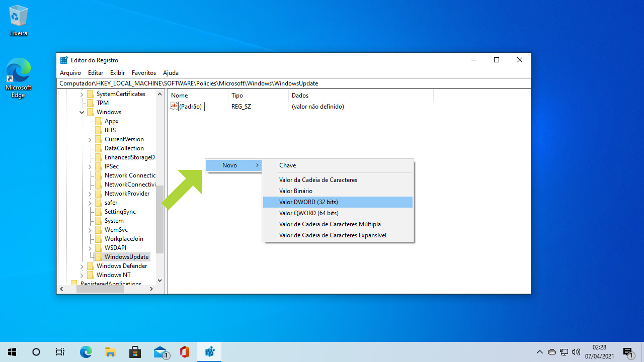644x362 pixels.
Task: Click tree horizontal scrollbar right arrow
Action: point(151,289)
